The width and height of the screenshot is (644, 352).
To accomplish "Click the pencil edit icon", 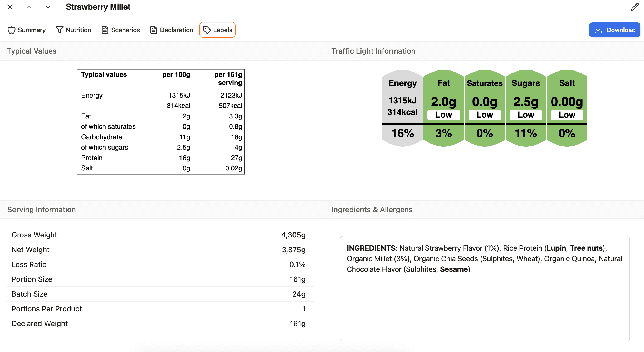I will click(x=635, y=7).
